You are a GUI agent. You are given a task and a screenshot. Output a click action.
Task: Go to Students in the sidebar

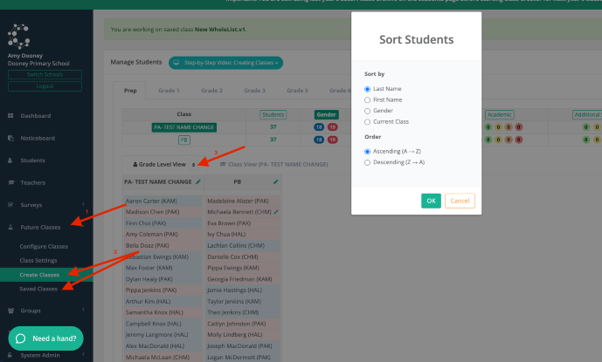pyautogui.click(x=33, y=160)
